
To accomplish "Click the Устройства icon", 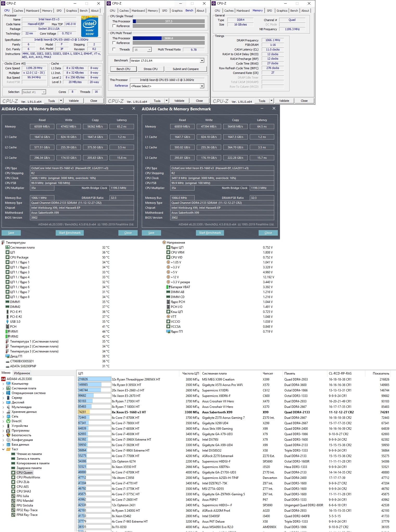I will 8,426.
